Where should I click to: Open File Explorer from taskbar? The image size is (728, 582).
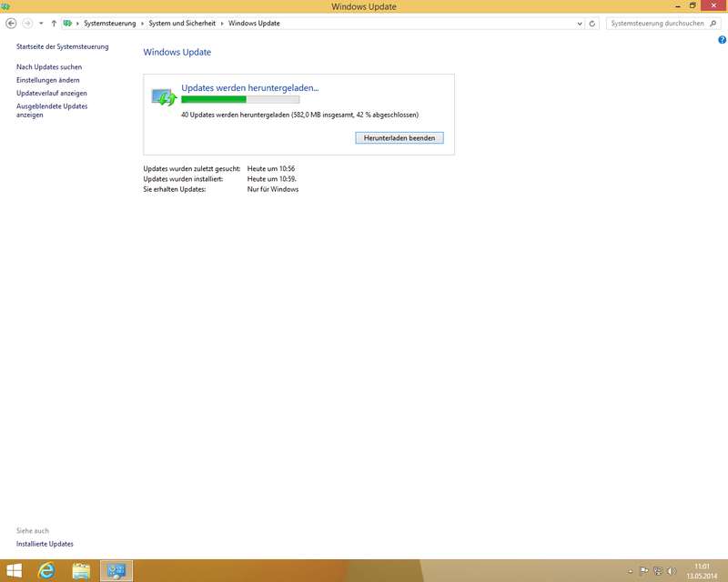81,570
